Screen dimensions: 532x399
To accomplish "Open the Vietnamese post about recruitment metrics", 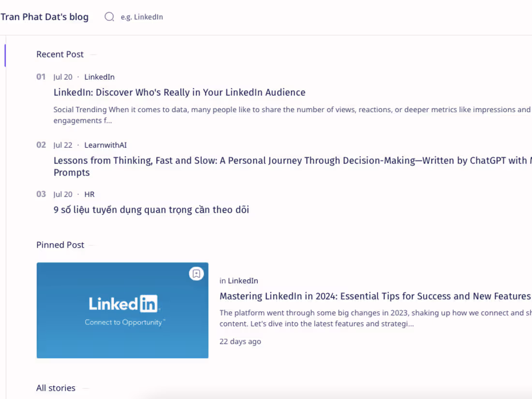I will [x=151, y=209].
